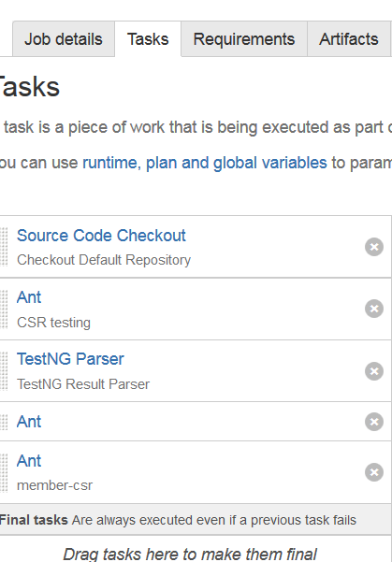Image resolution: width=392 pixels, height=562 pixels.
Task: Remove the Ant task lacking a description
Action: [x=374, y=422]
